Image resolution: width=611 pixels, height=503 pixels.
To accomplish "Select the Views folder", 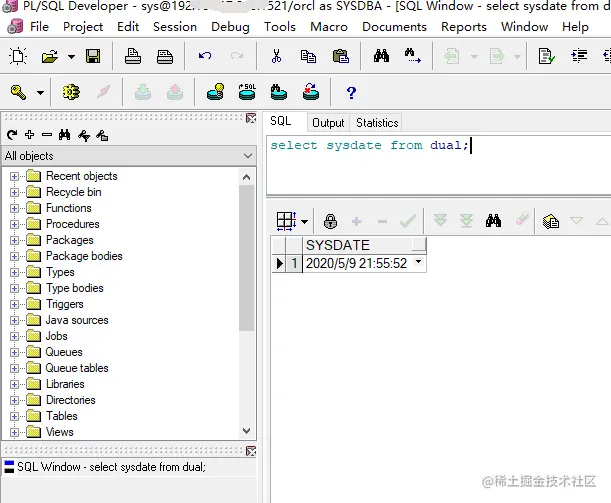I will [x=60, y=432].
